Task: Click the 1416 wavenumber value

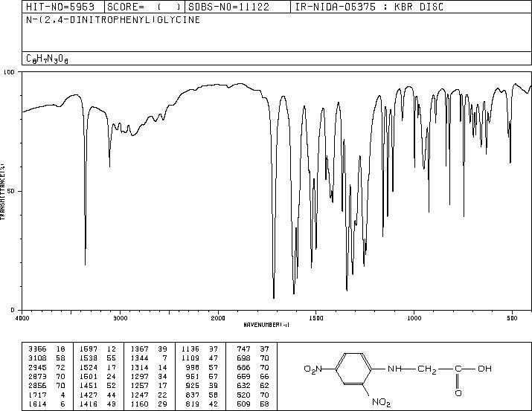Action: 89,404
